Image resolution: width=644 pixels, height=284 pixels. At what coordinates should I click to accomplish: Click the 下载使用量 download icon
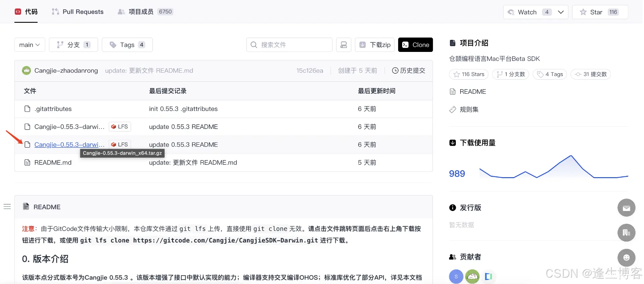click(x=452, y=143)
